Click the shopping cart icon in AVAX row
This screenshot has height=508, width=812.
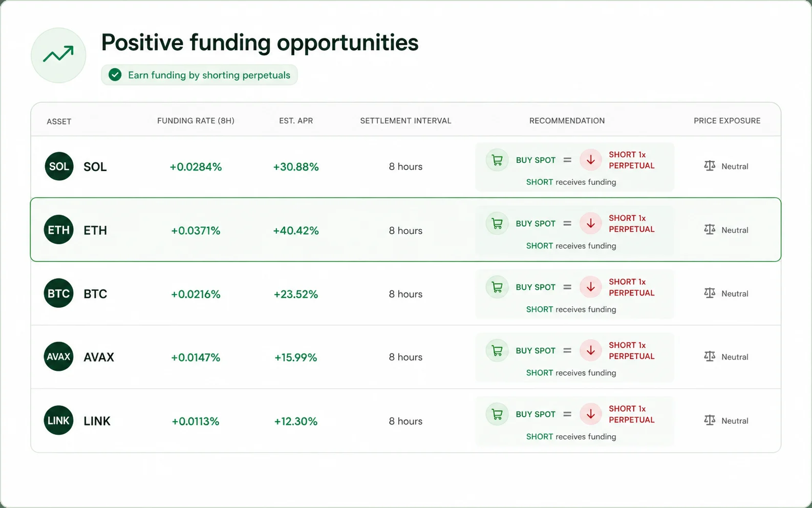pos(497,350)
